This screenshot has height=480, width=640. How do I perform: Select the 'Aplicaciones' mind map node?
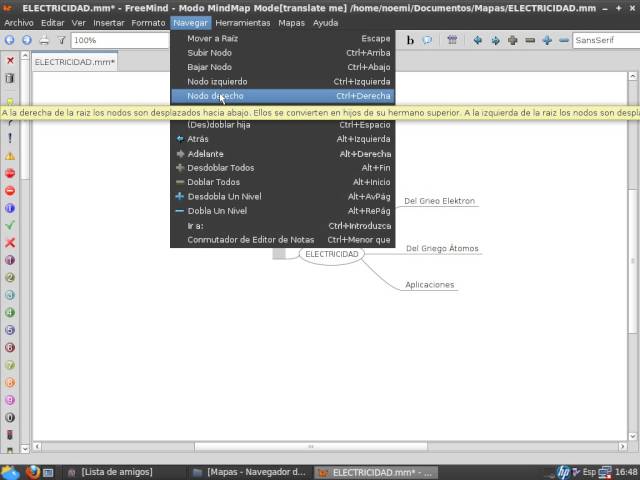(x=429, y=285)
